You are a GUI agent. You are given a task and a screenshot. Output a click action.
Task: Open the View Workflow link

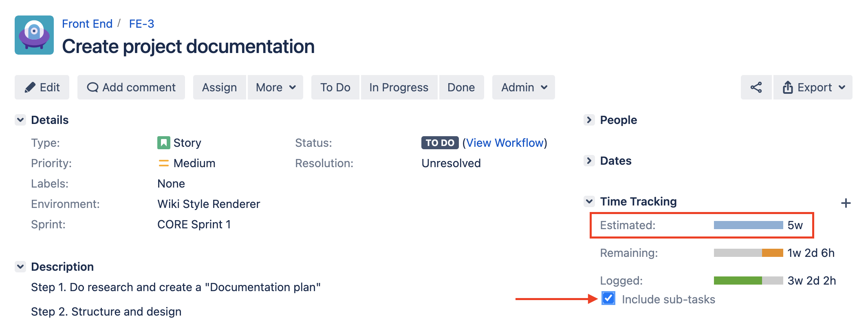point(504,143)
